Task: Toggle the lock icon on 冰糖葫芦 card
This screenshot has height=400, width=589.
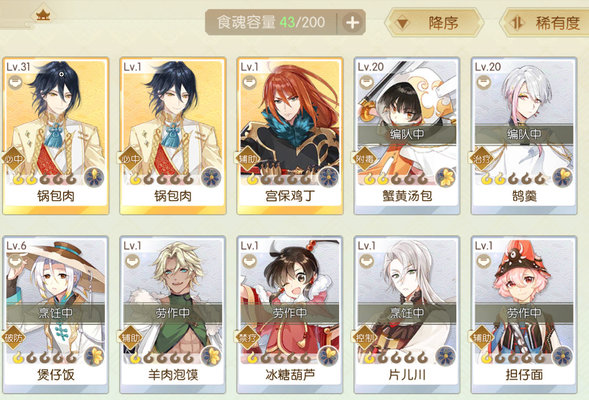Action: click(x=249, y=261)
